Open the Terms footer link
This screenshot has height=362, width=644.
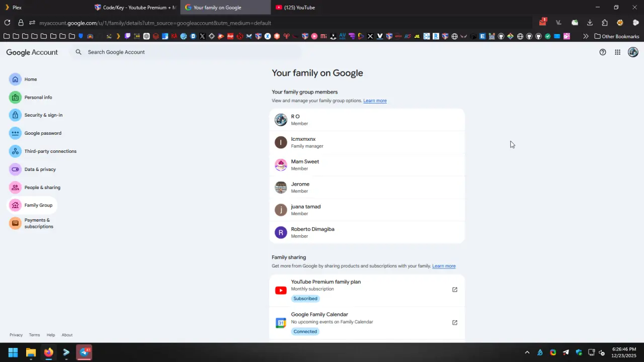pyautogui.click(x=34, y=335)
